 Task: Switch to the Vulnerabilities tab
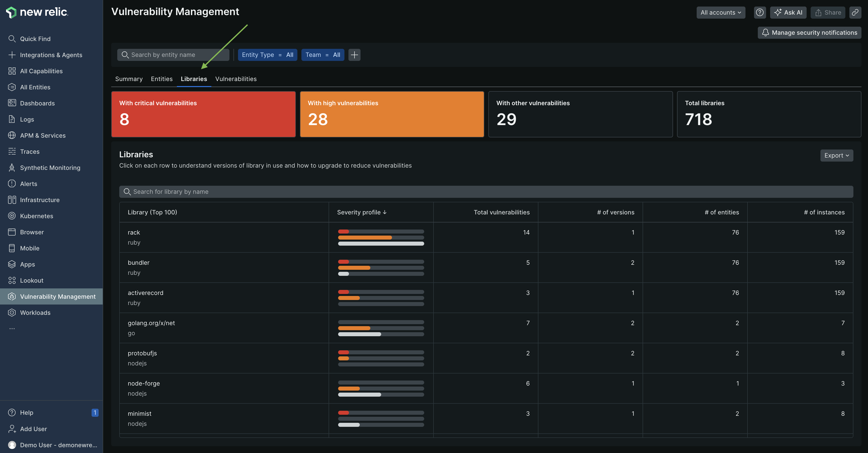pos(236,79)
